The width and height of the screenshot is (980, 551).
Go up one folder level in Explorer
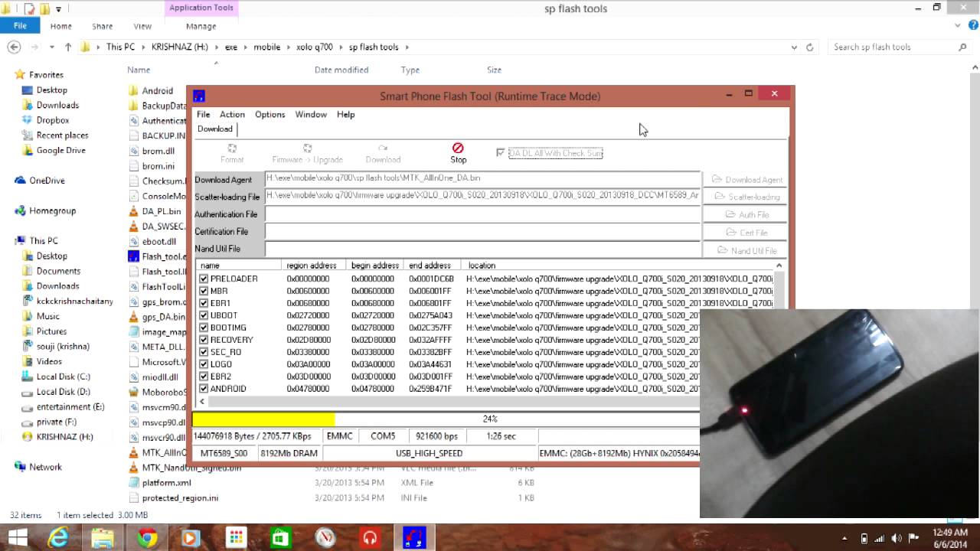(67, 47)
